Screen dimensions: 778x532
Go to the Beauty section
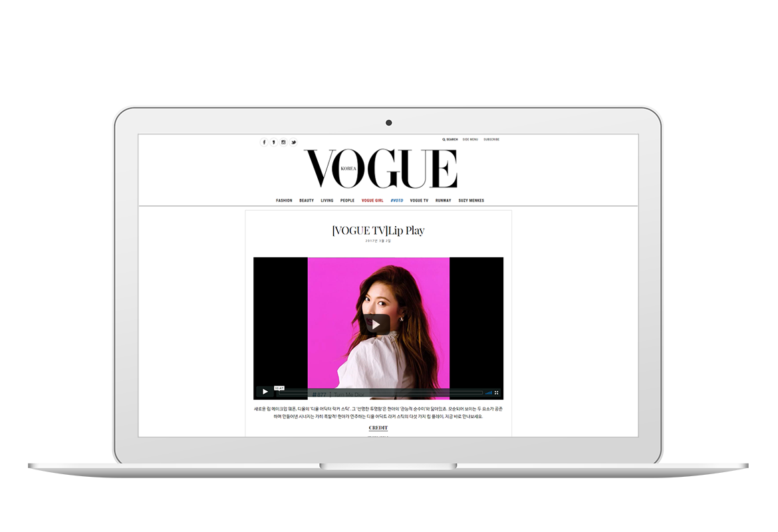(307, 200)
